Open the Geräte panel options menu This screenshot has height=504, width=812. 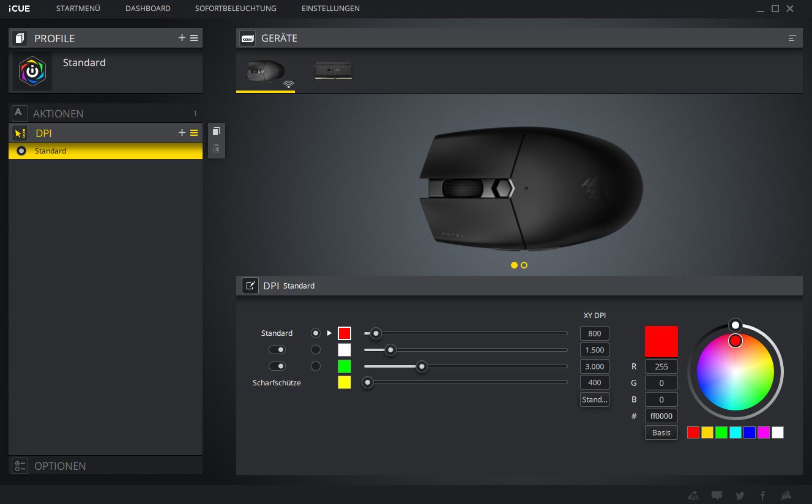(792, 38)
